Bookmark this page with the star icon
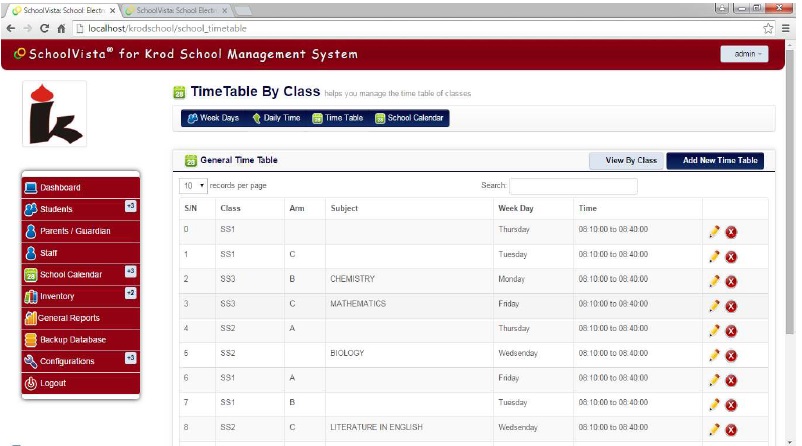The width and height of the screenshot is (802, 446). tap(768, 29)
